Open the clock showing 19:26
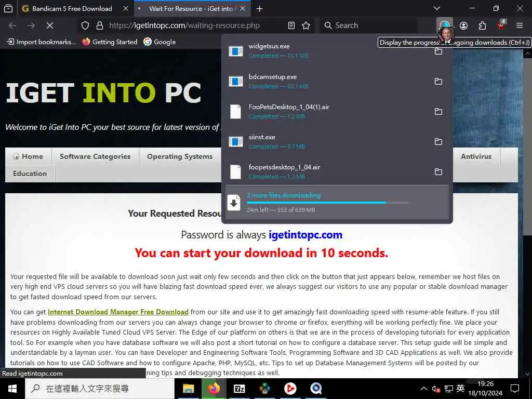 click(x=485, y=389)
